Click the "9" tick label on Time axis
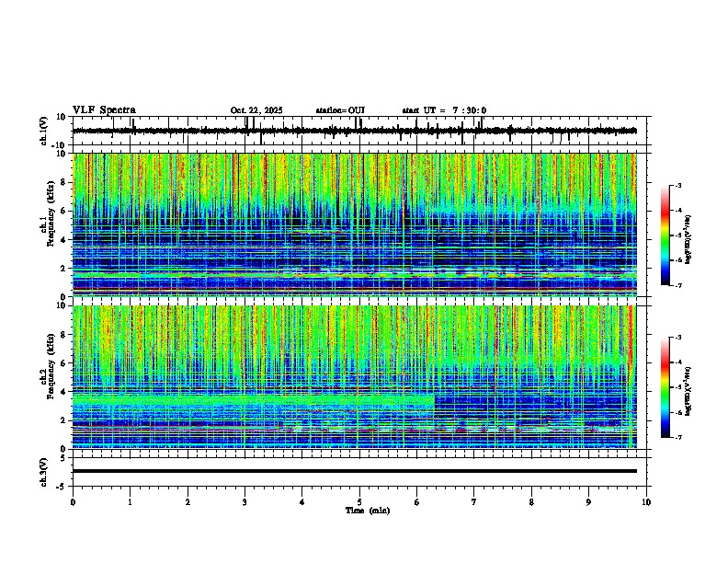 tap(588, 502)
